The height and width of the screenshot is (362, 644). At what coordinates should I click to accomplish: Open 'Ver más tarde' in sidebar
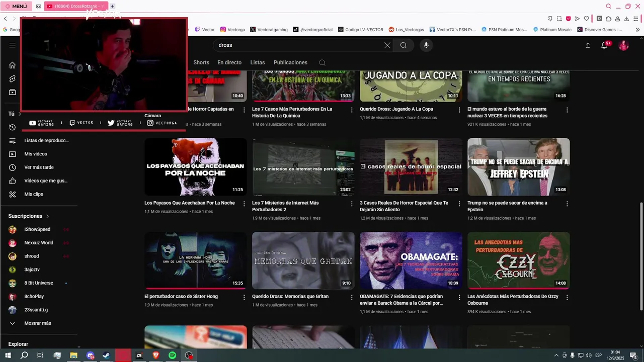tap(39, 167)
